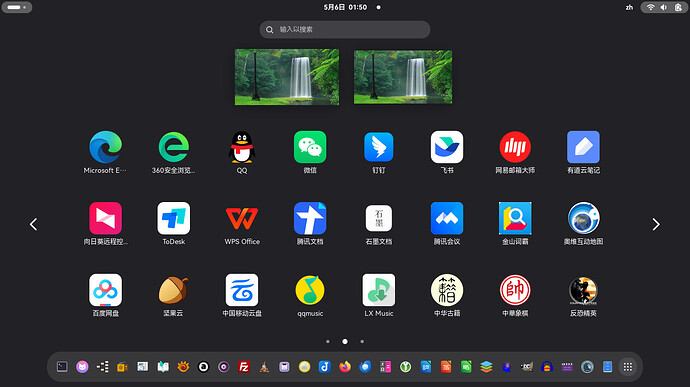Open 反恐精英 game

coord(583,290)
